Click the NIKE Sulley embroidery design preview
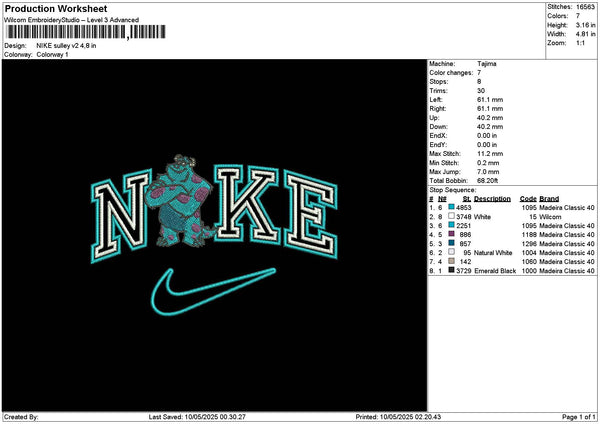Image resolution: width=600 pixels, height=424 pixels. click(214, 235)
